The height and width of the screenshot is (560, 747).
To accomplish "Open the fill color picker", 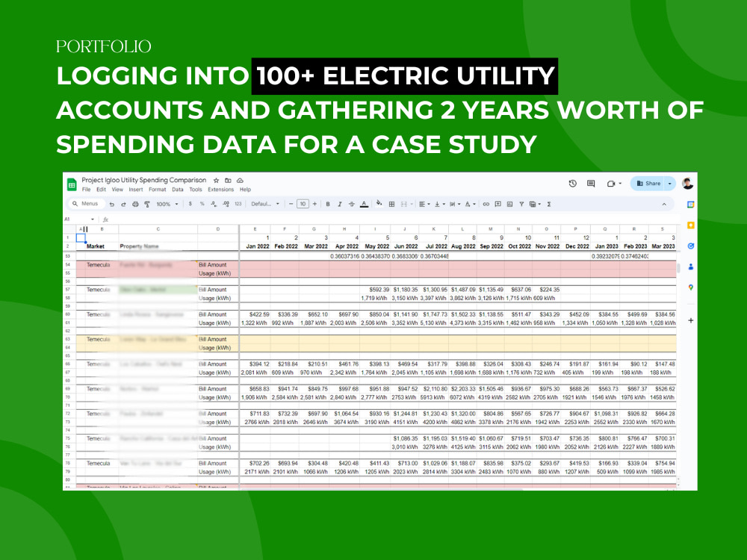I will (x=379, y=204).
